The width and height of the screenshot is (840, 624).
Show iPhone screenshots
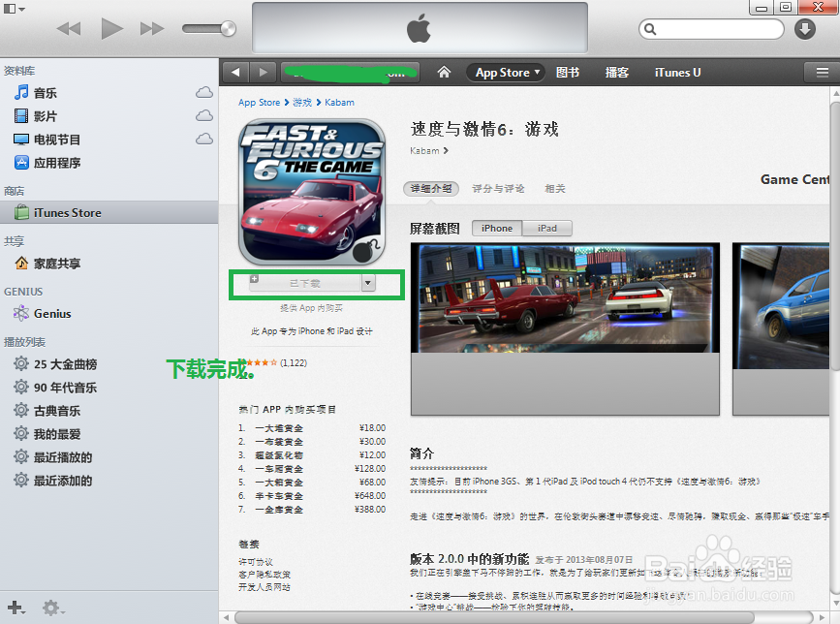(497, 228)
